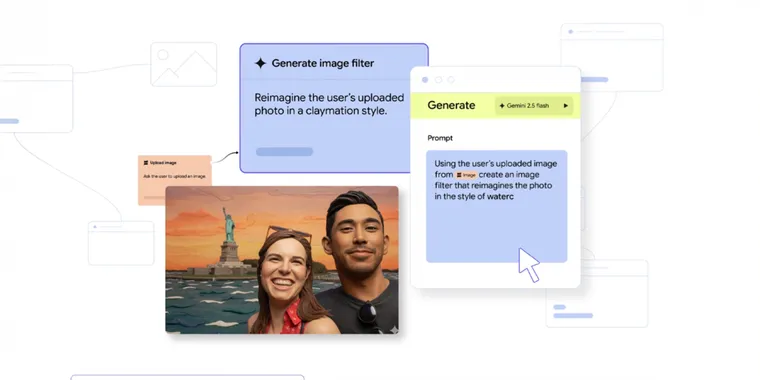
Task: Click the blue pill bar in filter card
Action: [x=284, y=152]
